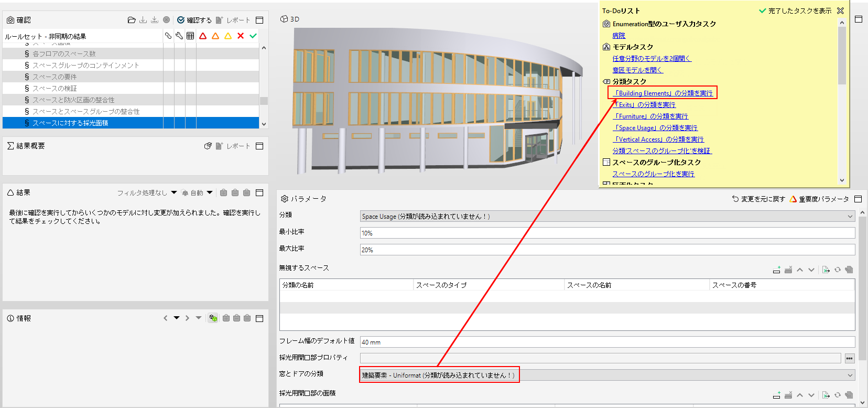Run classification for 「Space Usage」 link
Screen dimensions: 868x408
(656, 128)
